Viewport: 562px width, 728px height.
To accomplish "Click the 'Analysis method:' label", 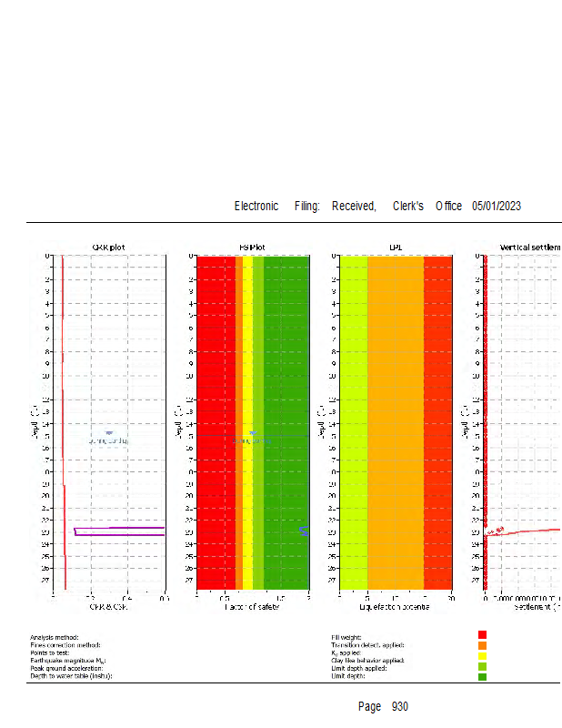I will (55, 637).
